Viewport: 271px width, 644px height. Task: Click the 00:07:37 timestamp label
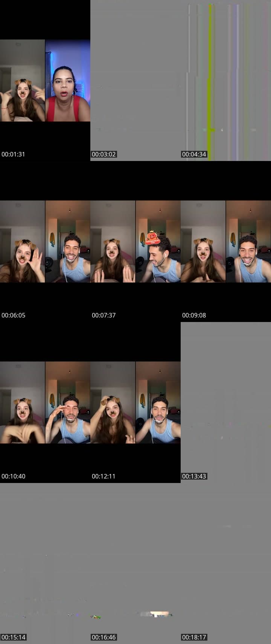(104, 315)
